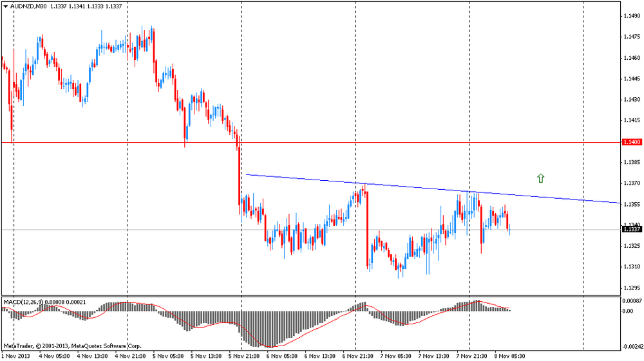Click price axis value 1.1475
644x361 pixels.
click(x=632, y=37)
